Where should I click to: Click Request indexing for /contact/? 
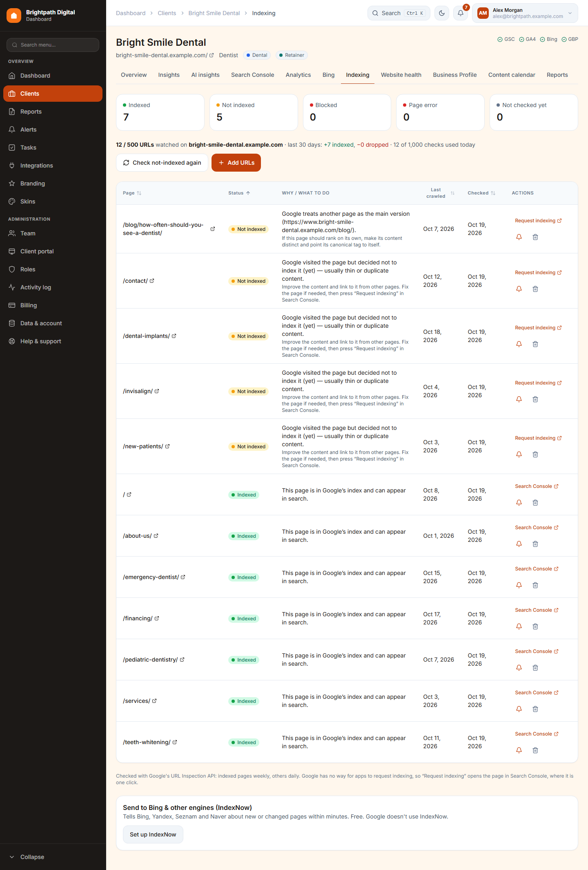click(538, 273)
